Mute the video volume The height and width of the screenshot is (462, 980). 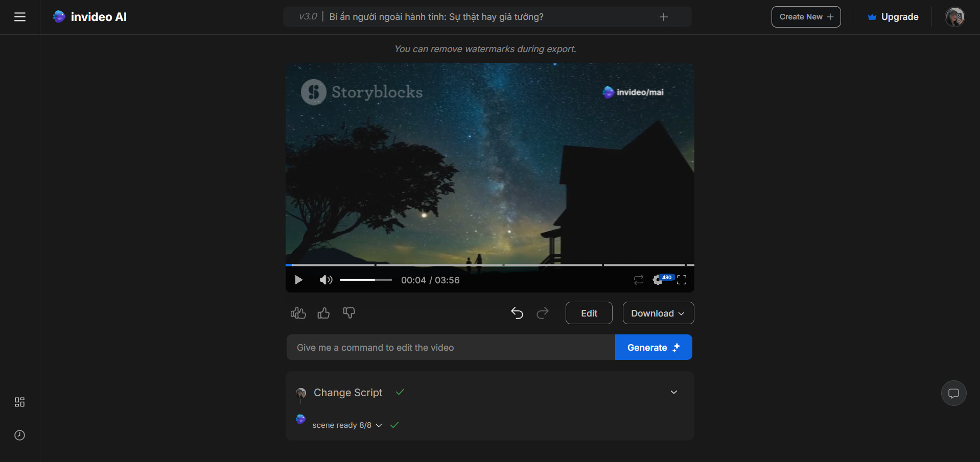326,280
